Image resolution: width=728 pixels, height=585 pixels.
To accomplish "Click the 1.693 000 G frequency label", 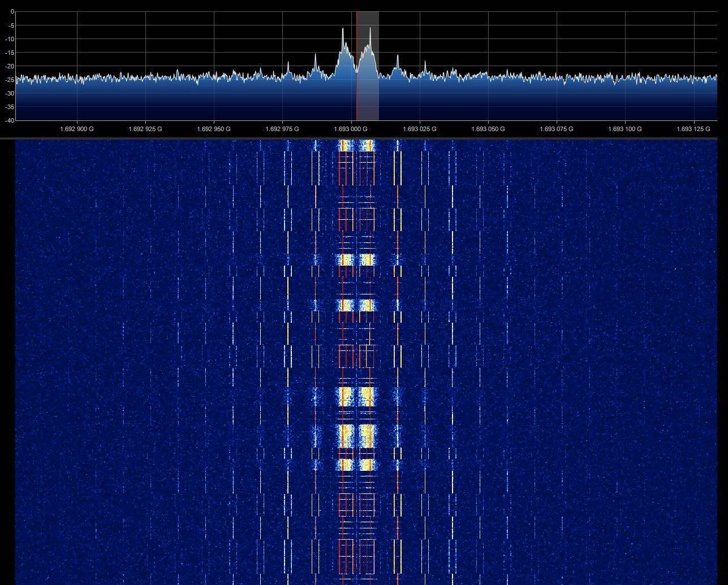I will click(x=351, y=129).
